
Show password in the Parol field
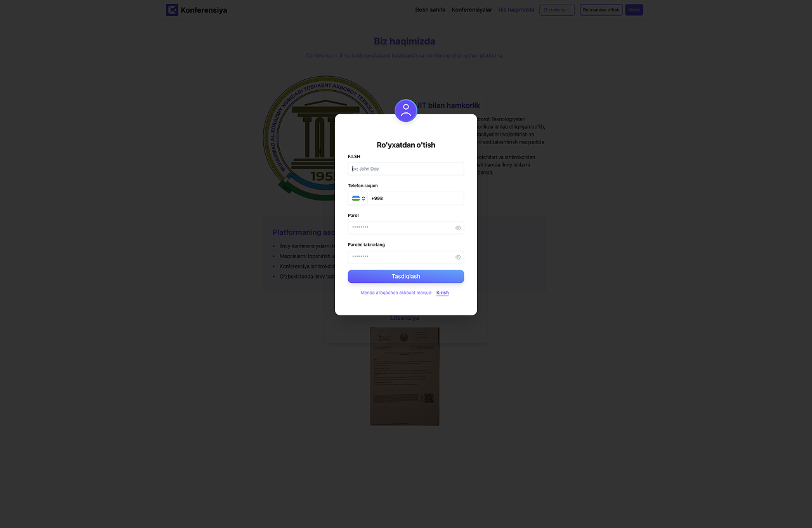tap(458, 228)
